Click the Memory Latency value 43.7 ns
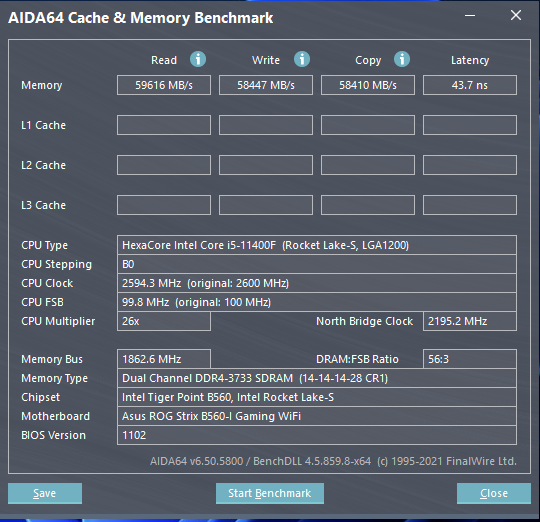This screenshot has height=522, width=540. click(x=470, y=85)
